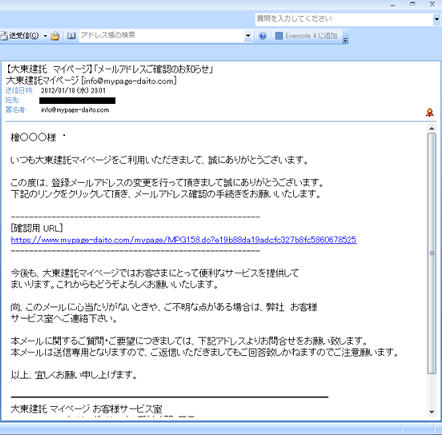Screen dimensions: 442x435
Task: Click the Add to Evernote 4 button
Action: coord(306,36)
